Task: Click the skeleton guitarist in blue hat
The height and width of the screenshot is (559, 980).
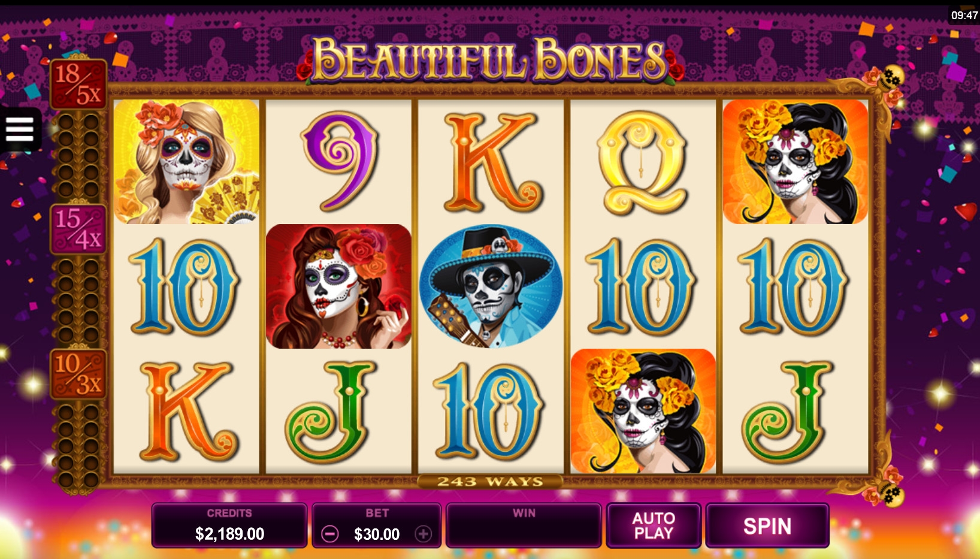Action: 491,286
